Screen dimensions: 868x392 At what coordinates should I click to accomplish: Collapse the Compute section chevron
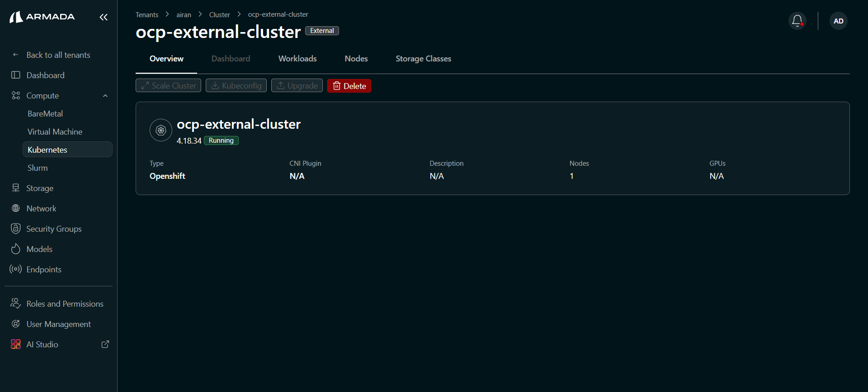coord(105,96)
